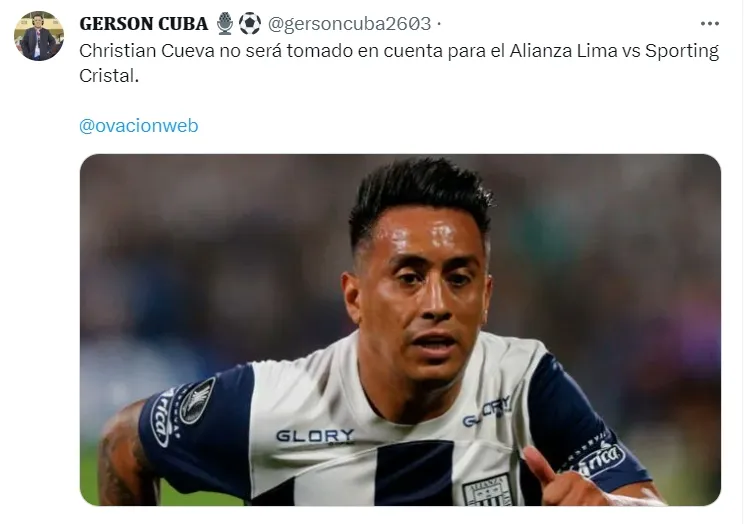Click the tweet text about Christian Cueva
Viewport: 747px width, 524px height.
[x=399, y=63]
